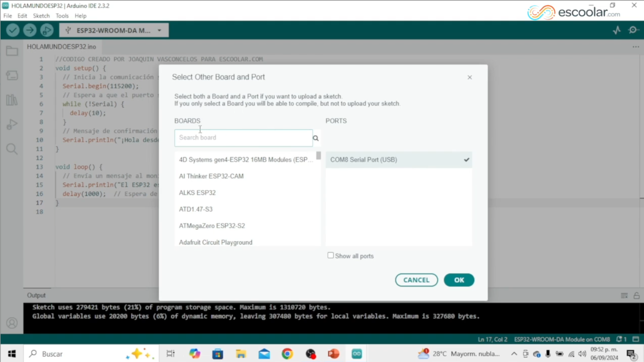Click the boards list scrollbar thumb
Screen dimensions: 644x362
click(x=318, y=156)
